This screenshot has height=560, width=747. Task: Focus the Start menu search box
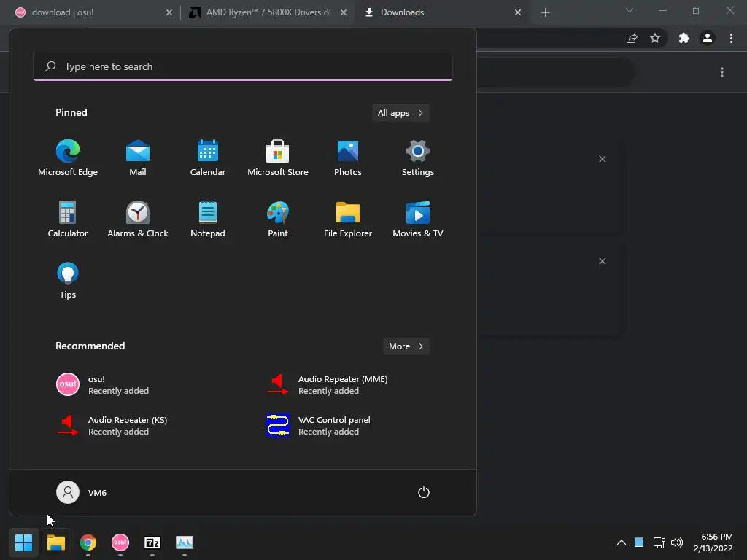coord(243,66)
